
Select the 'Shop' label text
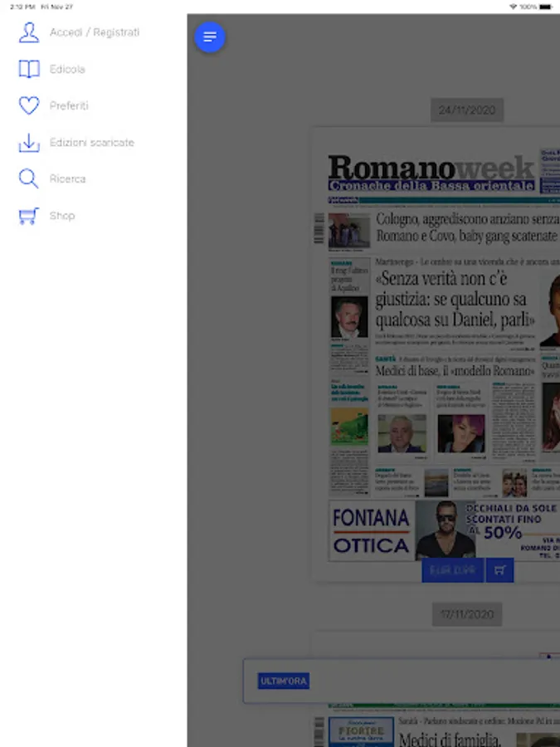pos(62,216)
